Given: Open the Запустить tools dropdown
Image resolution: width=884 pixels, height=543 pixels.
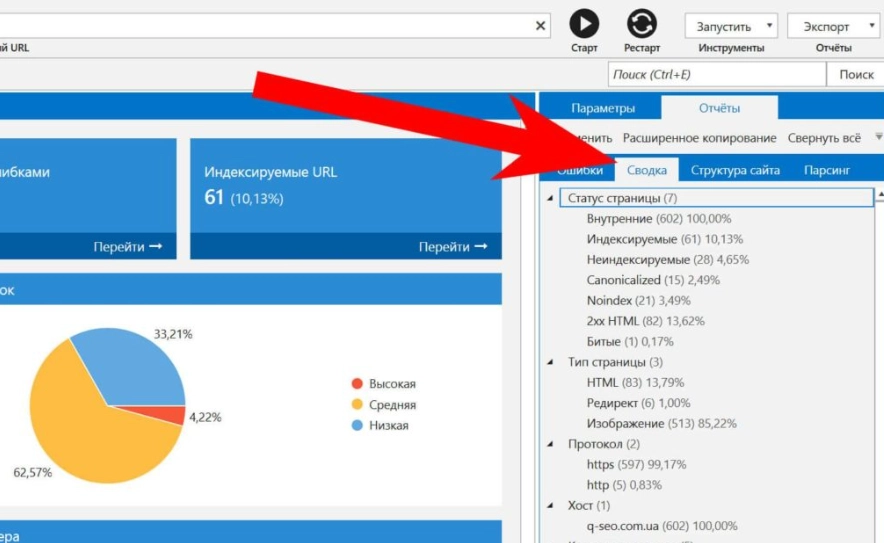Looking at the screenshot, I should (731, 27).
